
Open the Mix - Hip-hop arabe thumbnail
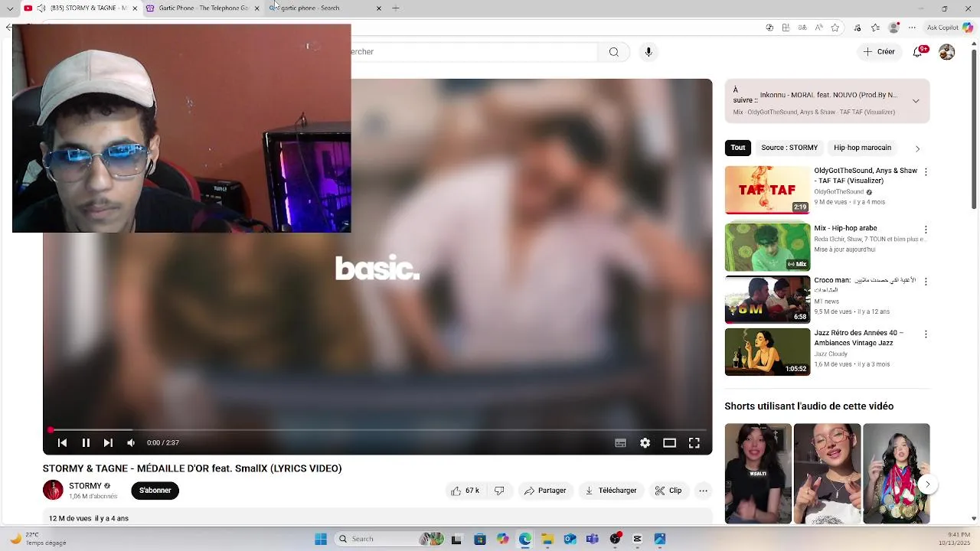(767, 246)
